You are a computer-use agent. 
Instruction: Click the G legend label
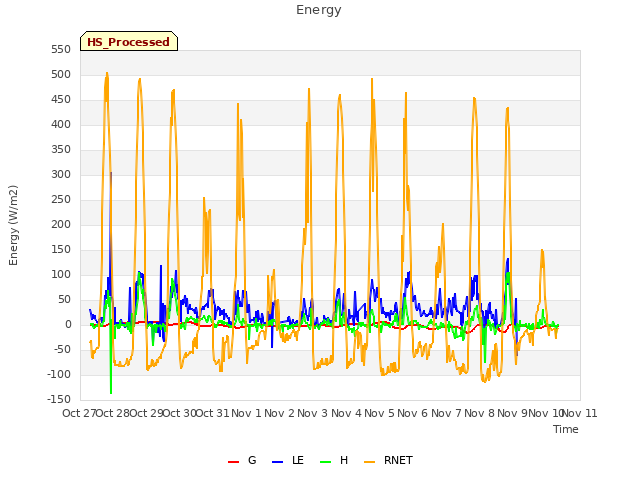coord(252,460)
